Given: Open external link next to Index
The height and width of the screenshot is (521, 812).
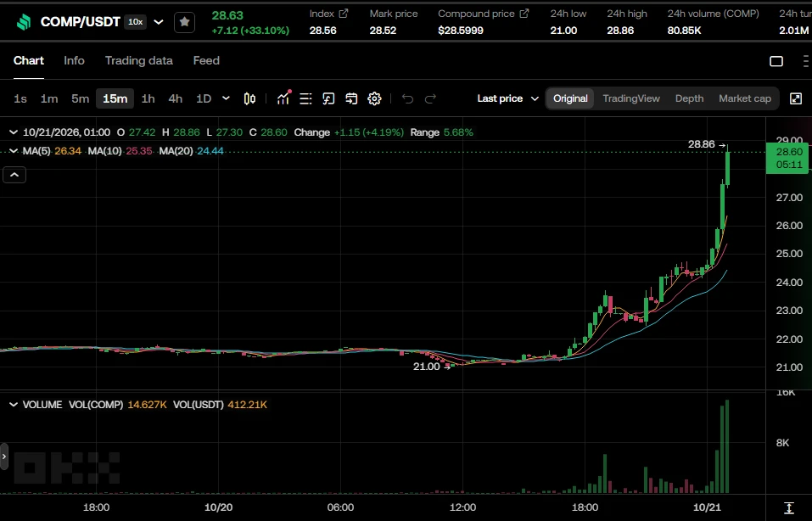Looking at the screenshot, I should pos(344,14).
